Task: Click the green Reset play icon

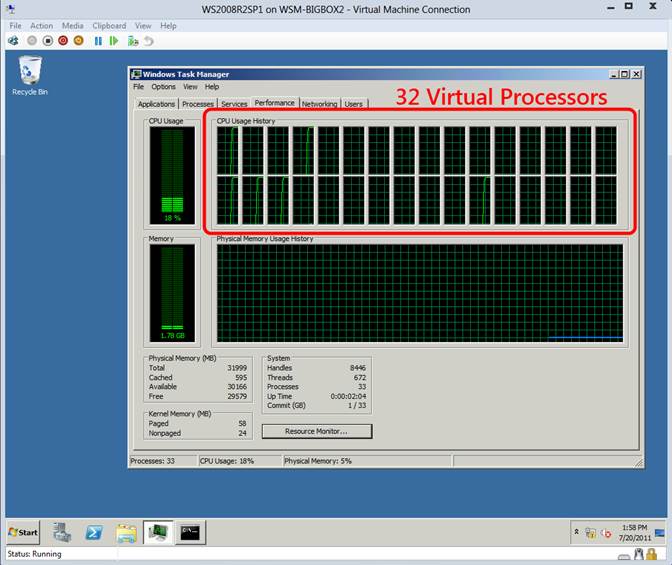Action: (114, 41)
